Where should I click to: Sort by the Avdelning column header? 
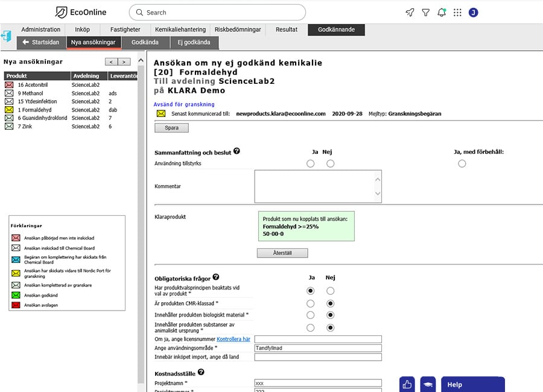89,76
